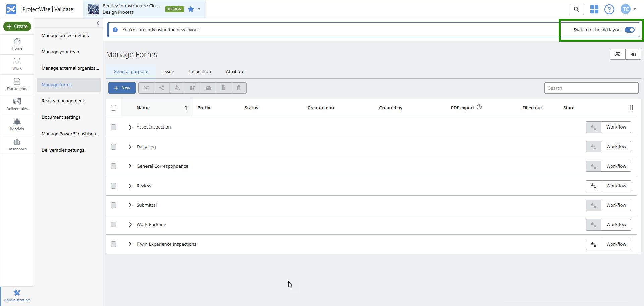This screenshot has width=644, height=306.
Task: Click the New form button
Action: 122,88
